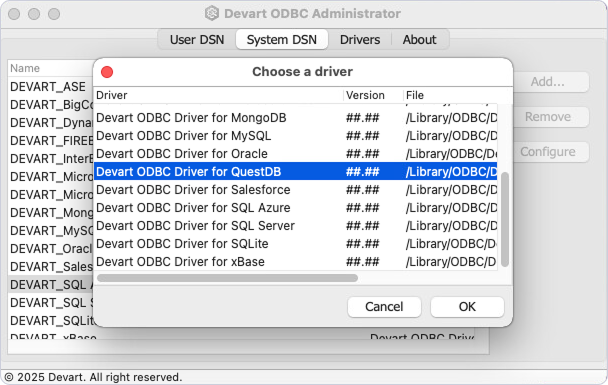Select Devart ODBC Driver for QuestDB

coord(295,171)
